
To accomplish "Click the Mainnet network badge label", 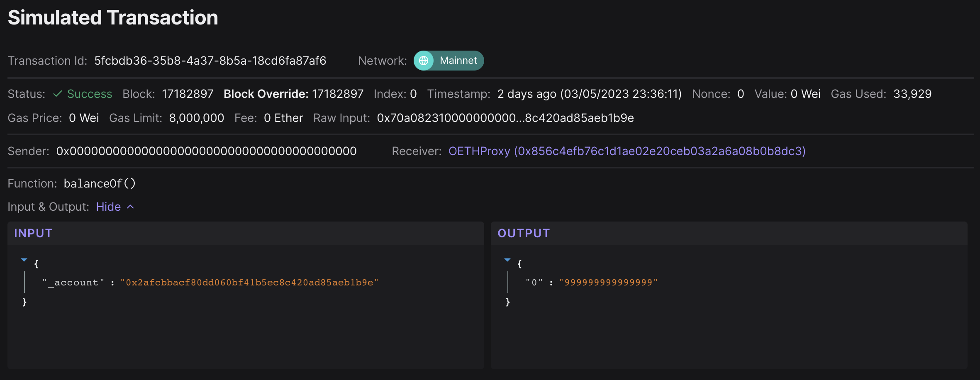I will (x=458, y=61).
